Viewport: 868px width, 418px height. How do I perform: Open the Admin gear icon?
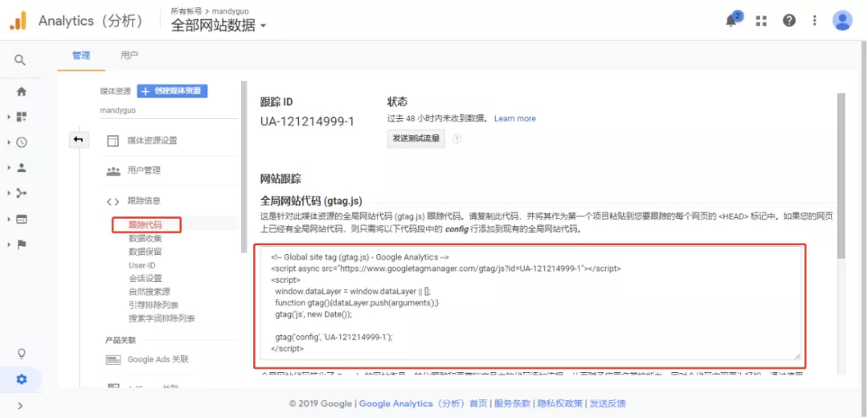pyautogui.click(x=22, y=379)
